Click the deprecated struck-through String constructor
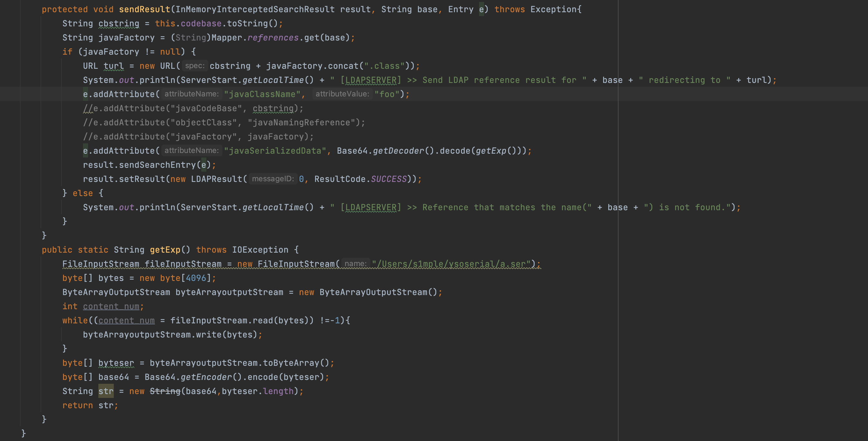The height and width of the screenshot is (441, 868). pyautogui.click(x=165, y=392)
